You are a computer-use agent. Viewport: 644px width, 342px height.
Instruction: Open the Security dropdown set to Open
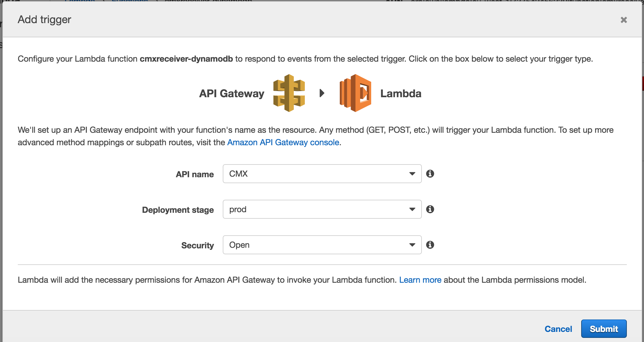[322, 245]
